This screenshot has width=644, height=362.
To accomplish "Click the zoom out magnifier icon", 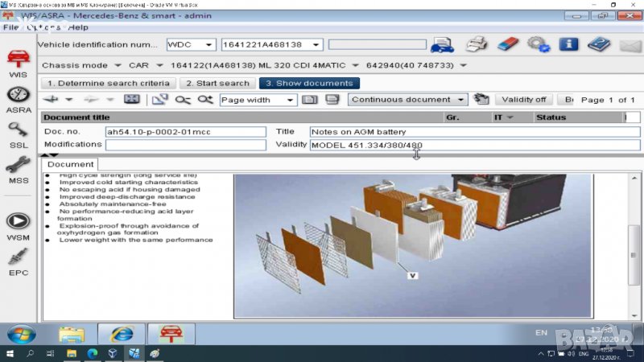I will click(x=183, y=100).
